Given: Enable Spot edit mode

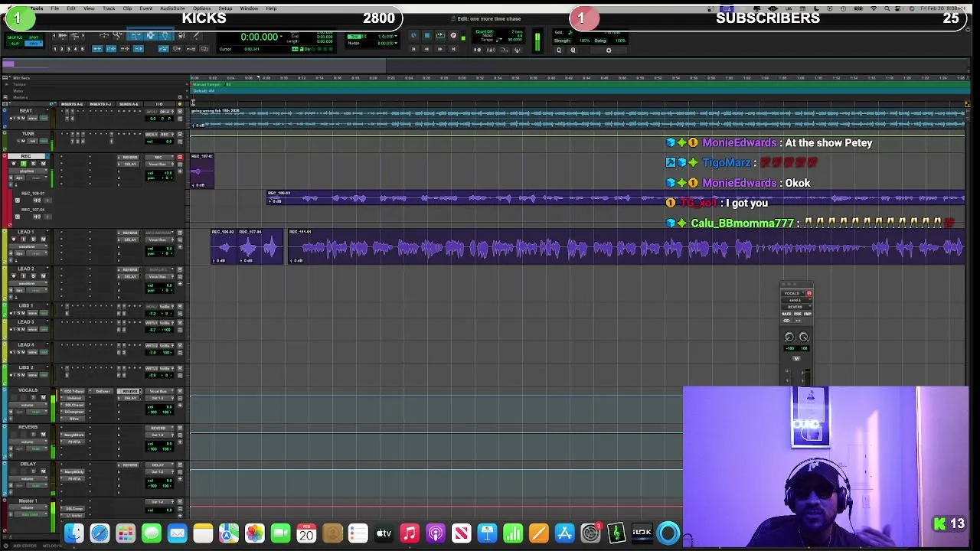Looking at the screenshot, I should click(34, 37).
